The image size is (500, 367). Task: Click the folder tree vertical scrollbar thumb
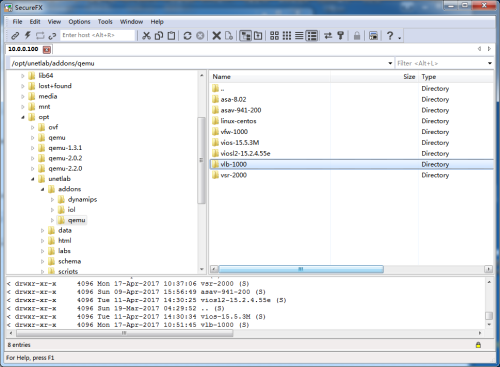201,160
